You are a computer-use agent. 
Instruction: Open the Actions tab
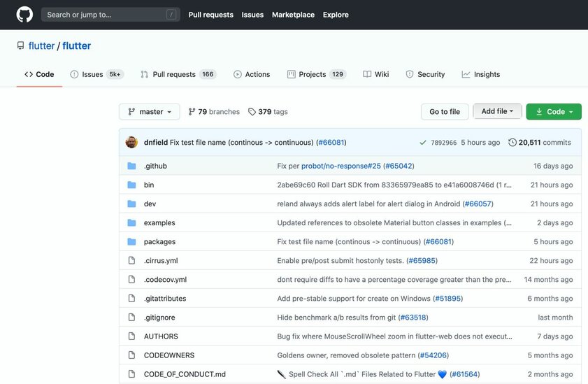tap(252, 74)
